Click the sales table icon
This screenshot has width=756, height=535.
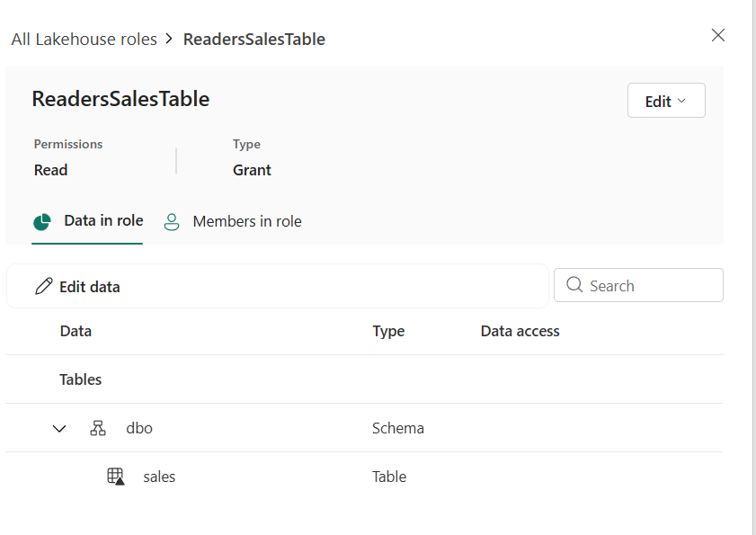(116, 477)
